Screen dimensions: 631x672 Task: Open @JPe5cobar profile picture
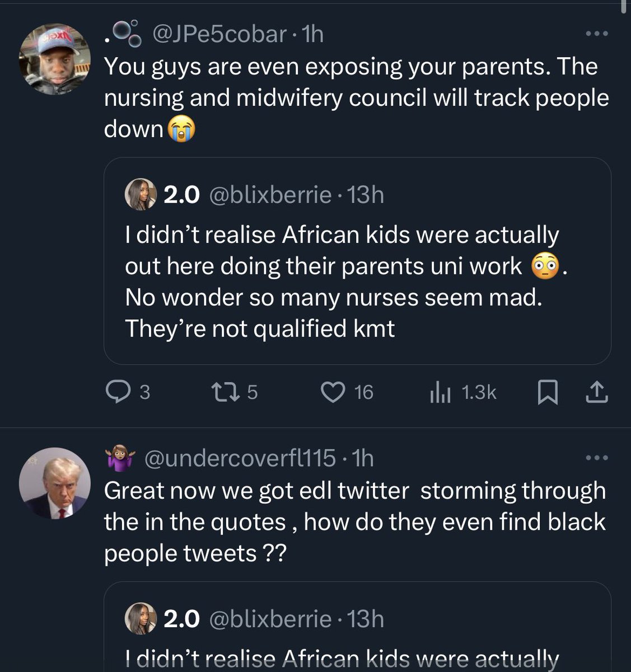click(x=54, y=59)
